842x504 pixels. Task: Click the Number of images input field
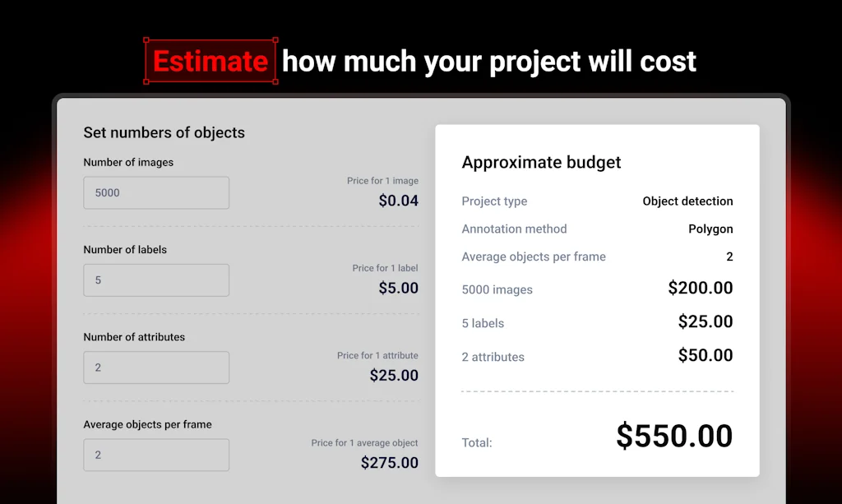155,192
